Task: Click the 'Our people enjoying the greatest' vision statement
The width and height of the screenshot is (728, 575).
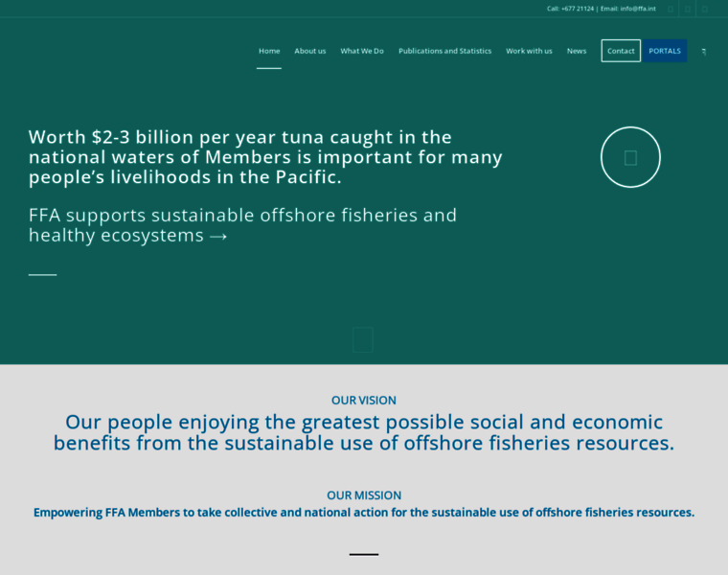Action: pyautogui.click(x=364, y=432)
